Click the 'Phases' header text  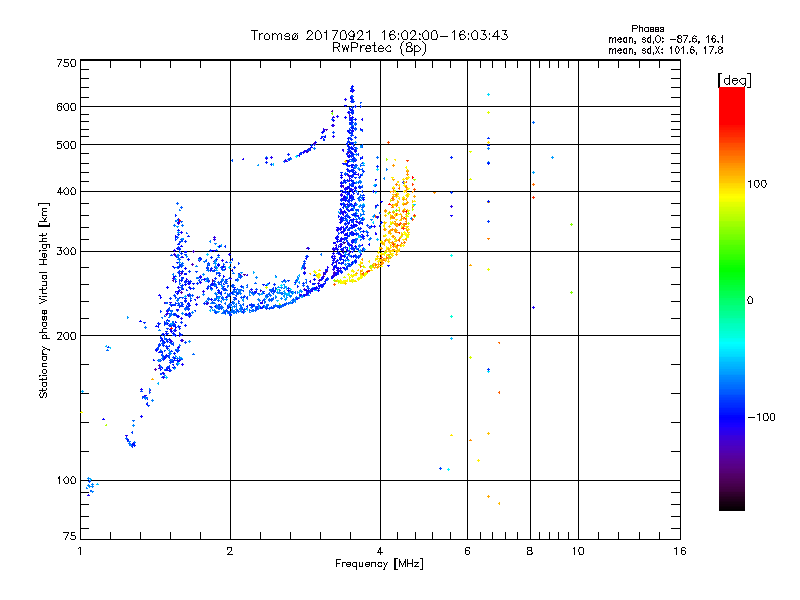pyautogui.click(x=647, y=29)
